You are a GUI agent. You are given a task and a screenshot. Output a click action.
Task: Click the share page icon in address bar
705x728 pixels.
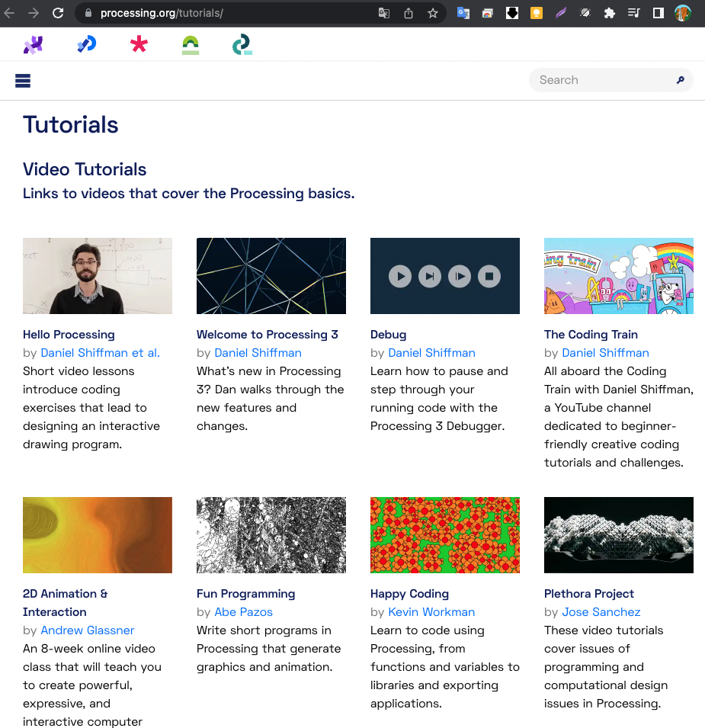[x=409, y=13]
